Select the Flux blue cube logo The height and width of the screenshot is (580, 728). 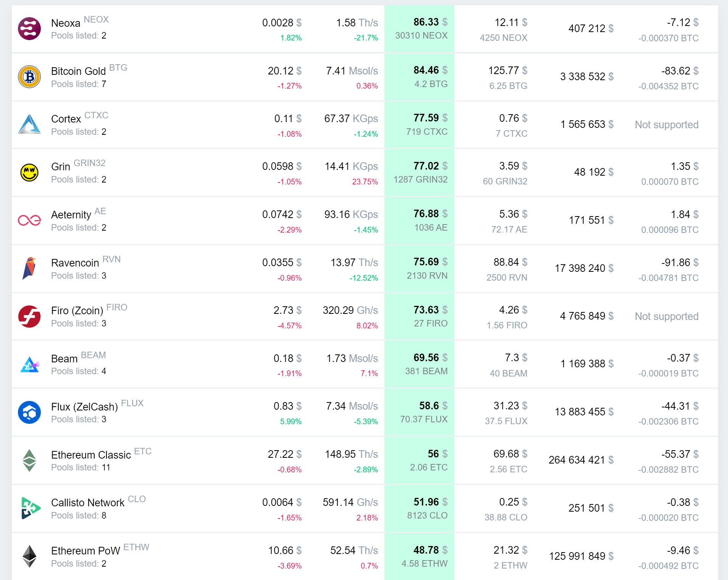coord(29,412)
